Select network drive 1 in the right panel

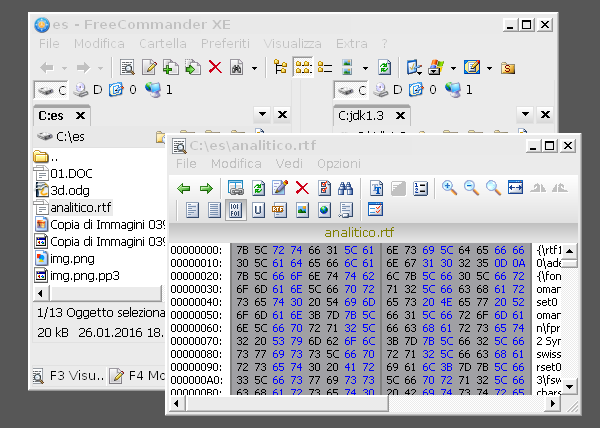tap(459, 90)
